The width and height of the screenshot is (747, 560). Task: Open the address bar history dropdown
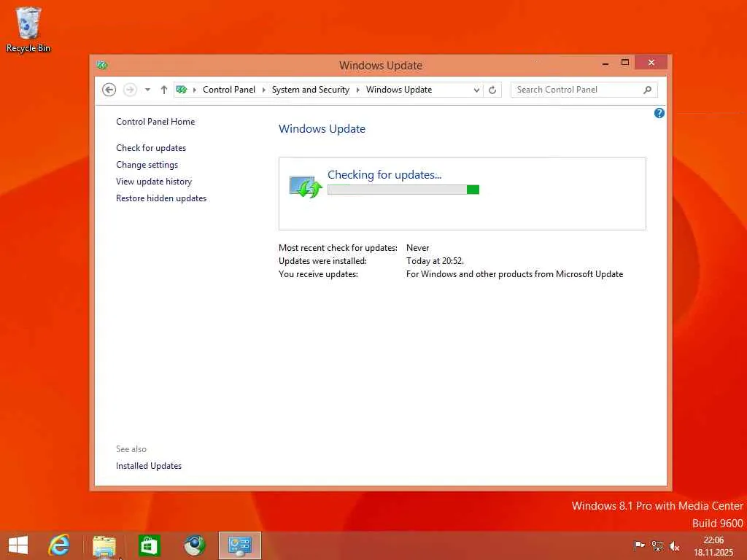[476, 90]
